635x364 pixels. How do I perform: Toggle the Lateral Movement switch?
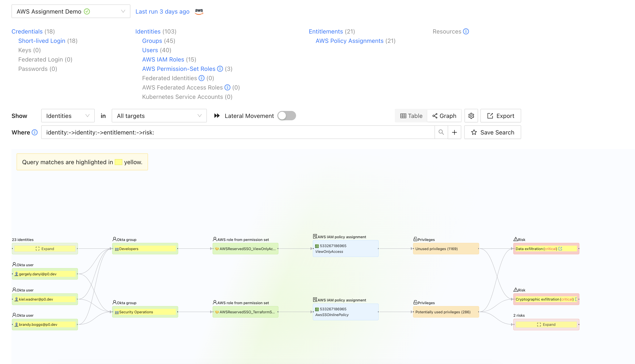click(x=286, y=116)
